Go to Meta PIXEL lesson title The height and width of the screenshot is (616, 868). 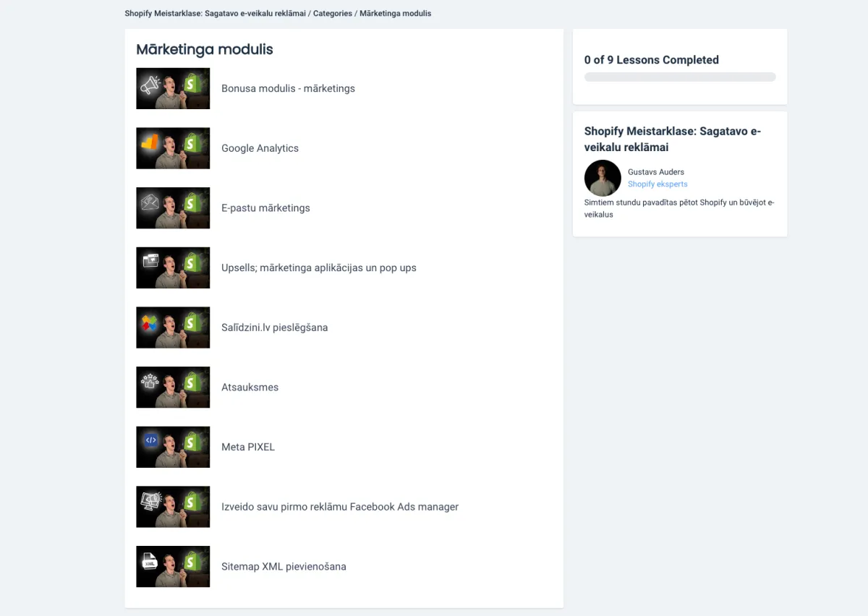248,447
